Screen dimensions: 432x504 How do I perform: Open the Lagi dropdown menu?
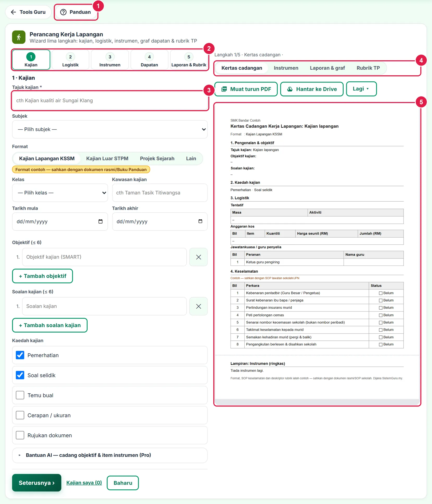(361, 89)
